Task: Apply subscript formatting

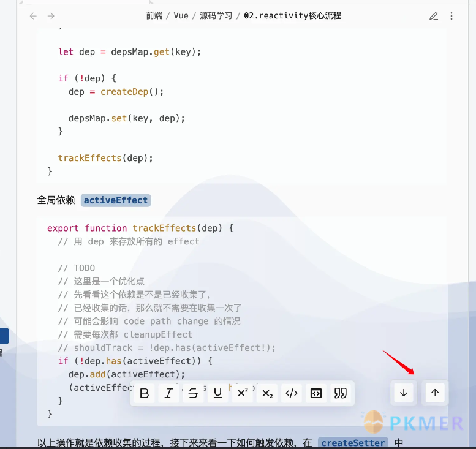Action: [x=267, y=393]
